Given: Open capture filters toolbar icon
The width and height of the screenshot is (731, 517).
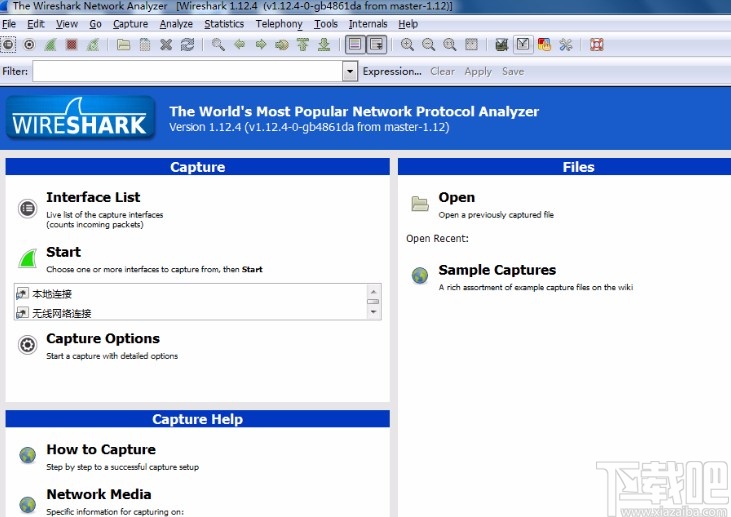Looking at the screenshot, I should click(502, 45).
